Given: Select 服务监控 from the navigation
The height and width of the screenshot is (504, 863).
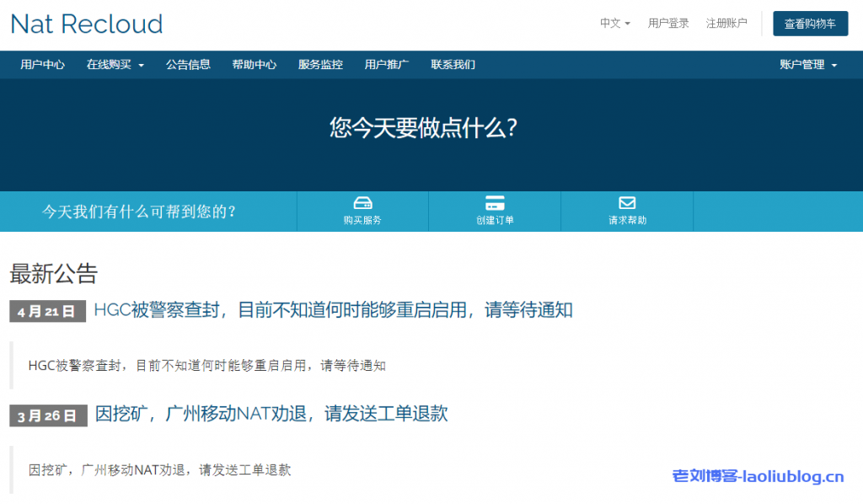Looking at the screenshot, I should point(320,64).
